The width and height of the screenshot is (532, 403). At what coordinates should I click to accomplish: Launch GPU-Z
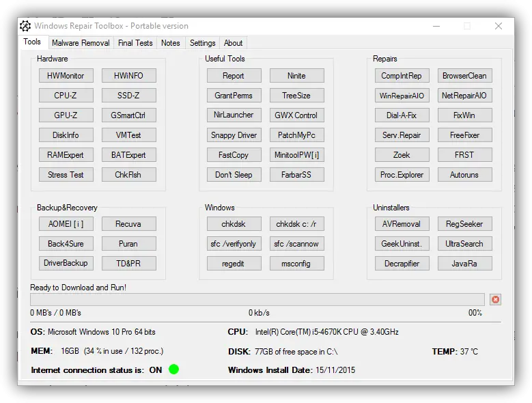tap(66, 115)
